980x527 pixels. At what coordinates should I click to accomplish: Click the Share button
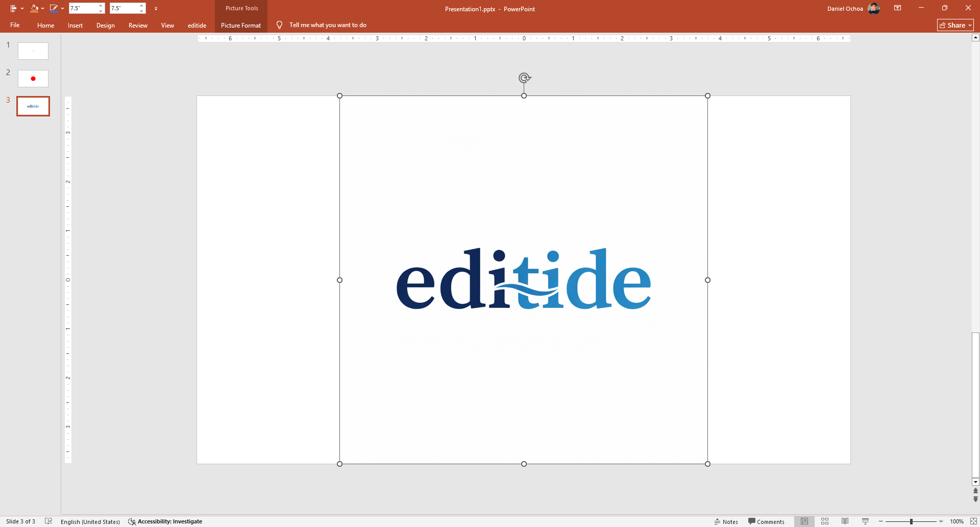pos(955,25)
